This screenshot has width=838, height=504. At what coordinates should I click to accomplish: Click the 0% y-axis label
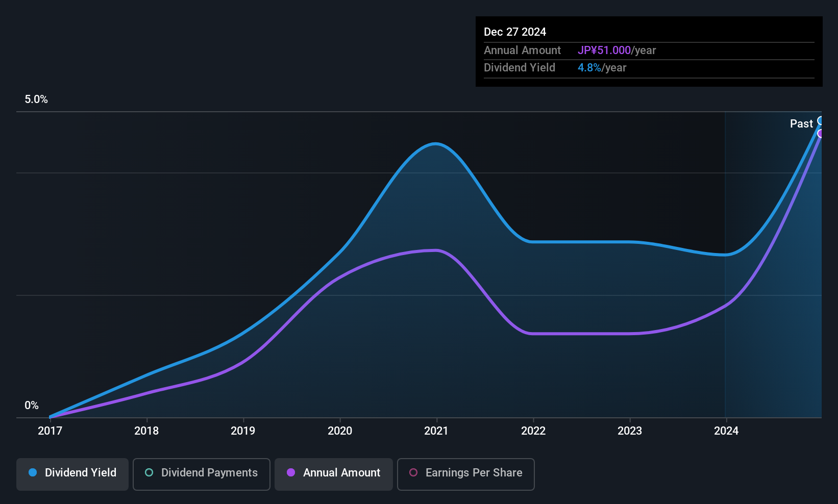click(32, 406)
